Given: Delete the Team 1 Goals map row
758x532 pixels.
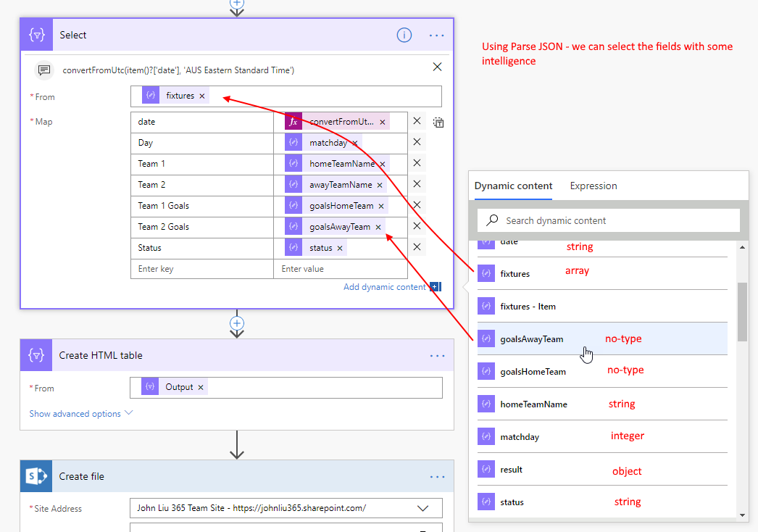Looking at the screenshot, I should (417, 205).
